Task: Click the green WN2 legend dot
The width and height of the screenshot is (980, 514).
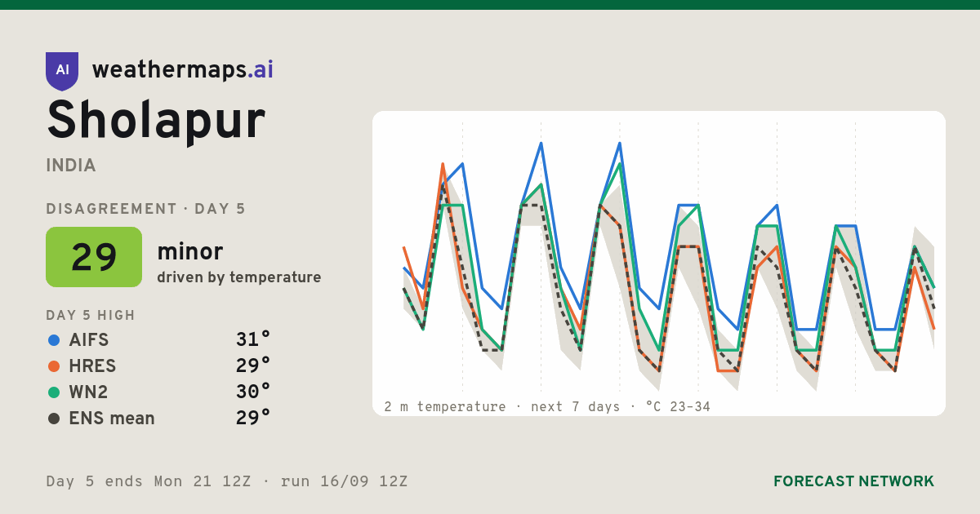Action: [54, 392]
